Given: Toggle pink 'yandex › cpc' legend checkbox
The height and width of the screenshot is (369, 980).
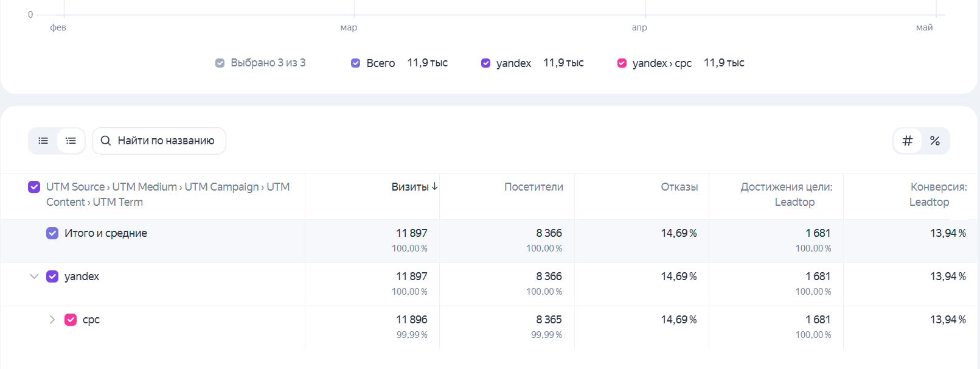Looking at the screenshot, I should coord(622,63).
